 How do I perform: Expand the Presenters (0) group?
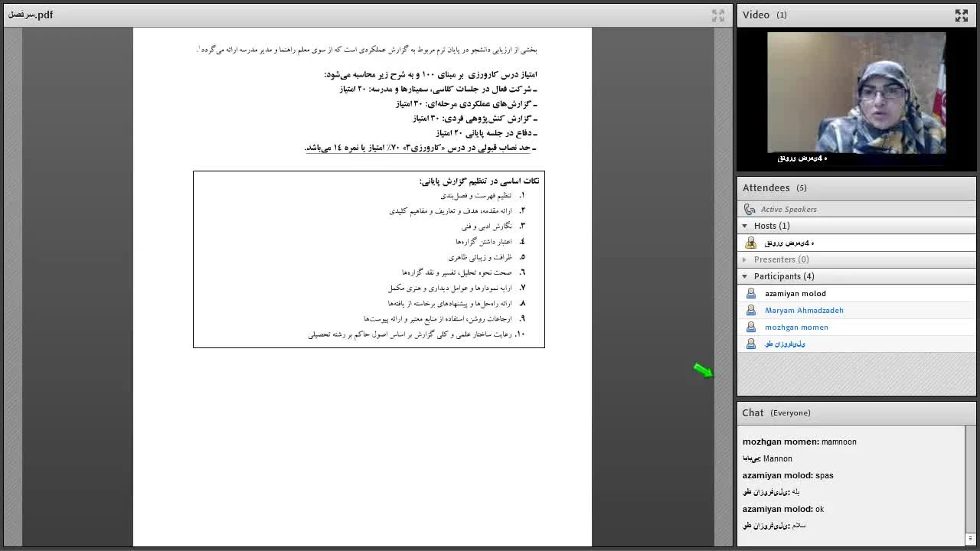744,259
